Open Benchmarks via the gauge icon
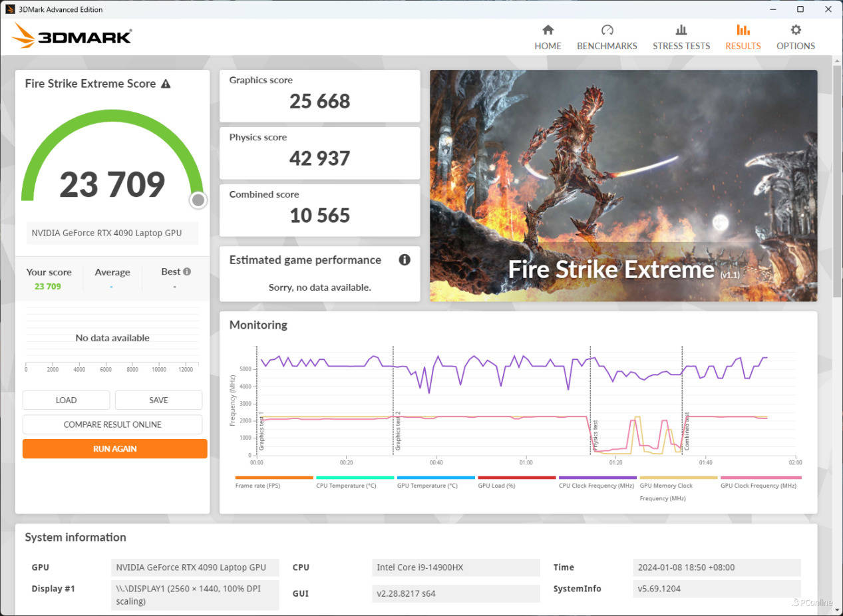843x616 pixels. 607,30
